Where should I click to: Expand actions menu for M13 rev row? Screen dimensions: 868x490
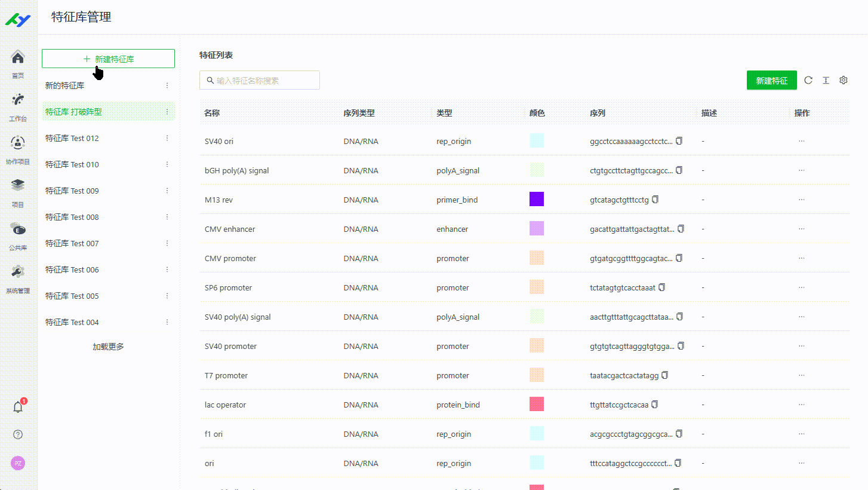point(801,200)
